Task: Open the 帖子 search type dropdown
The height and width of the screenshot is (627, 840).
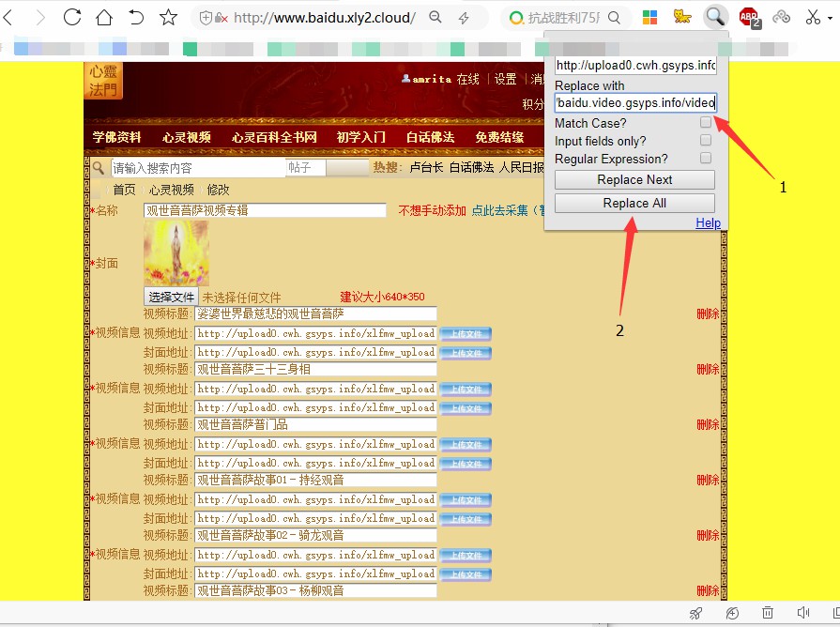Action: [x=306, y=168]
